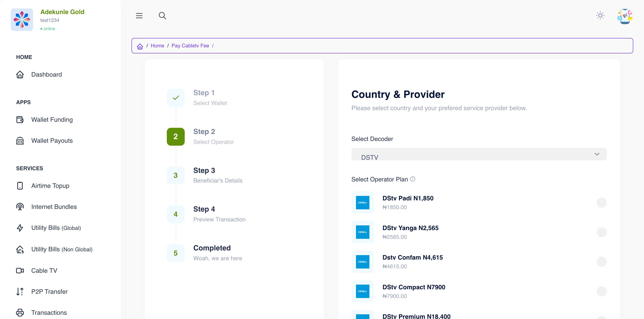Click Pay Cabletv Fee breadcrumb link
This screenshot has width=644, height=319.
(190, 46)
